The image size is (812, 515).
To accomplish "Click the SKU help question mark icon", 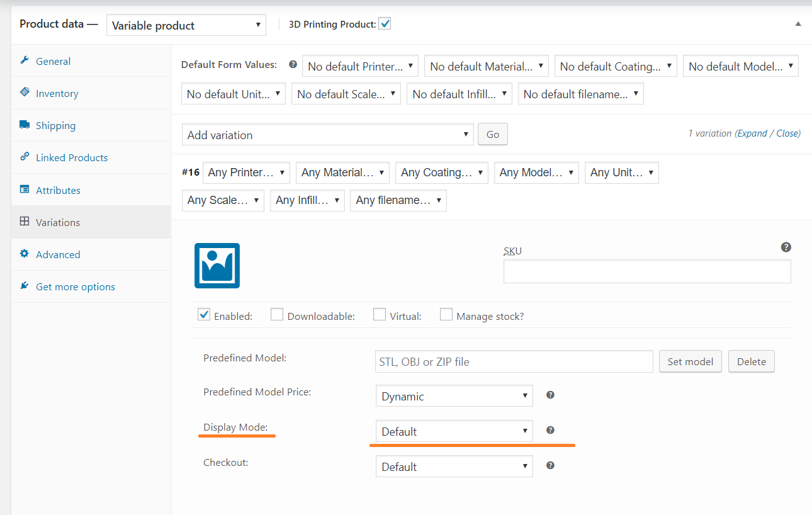I will (786, 247).
